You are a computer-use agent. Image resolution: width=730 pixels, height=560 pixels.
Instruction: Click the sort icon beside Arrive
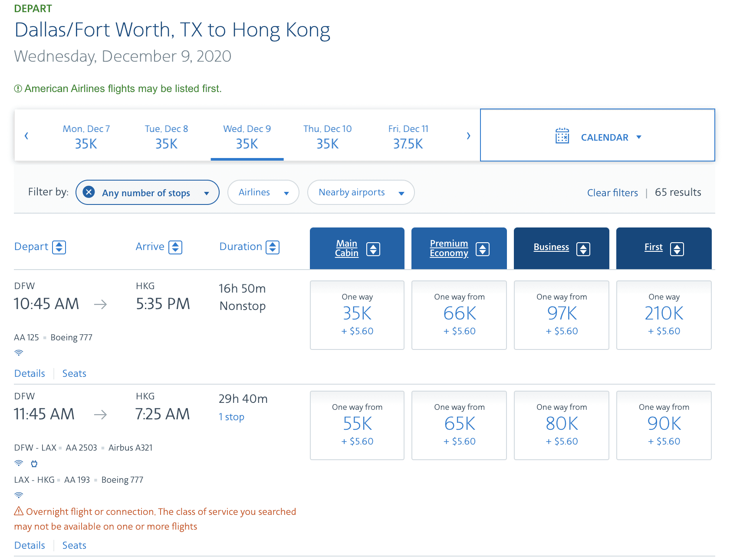click(175, 247)
